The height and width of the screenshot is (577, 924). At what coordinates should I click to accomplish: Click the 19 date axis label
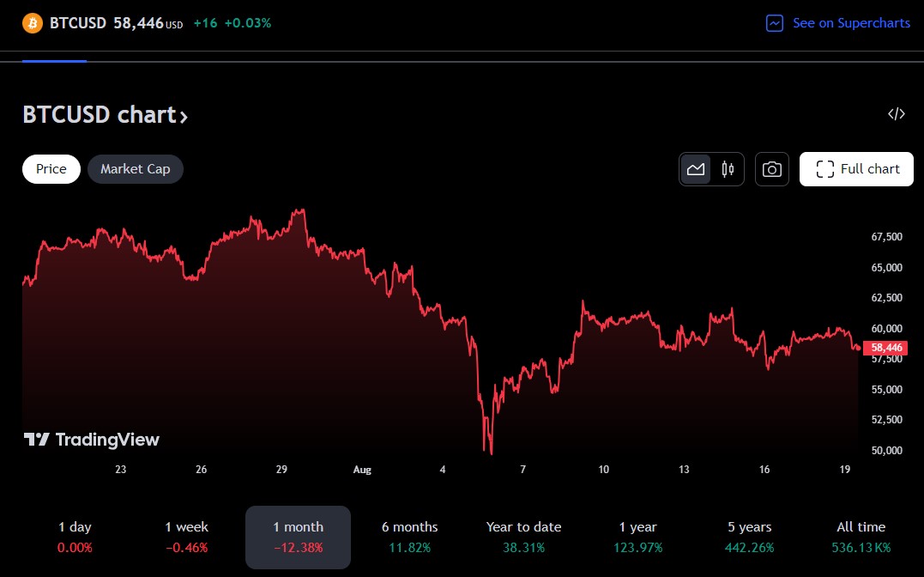845,470
